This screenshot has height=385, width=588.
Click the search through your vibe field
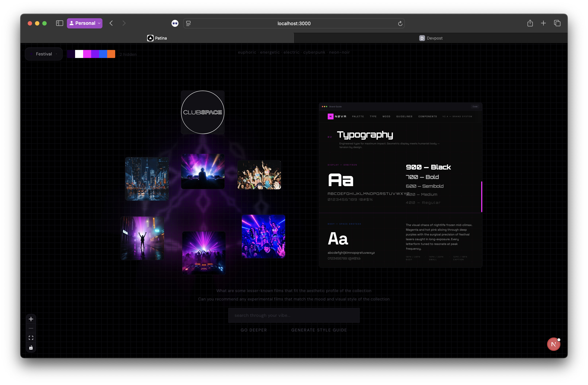(x=294, y=315)
